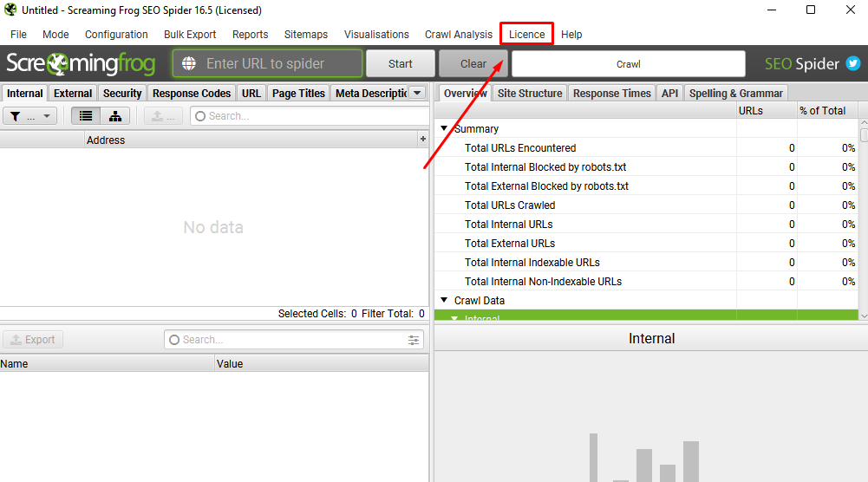Screen dimensions: 868x482
Task: Add a column with the plus icon
Action: (423, 139)
